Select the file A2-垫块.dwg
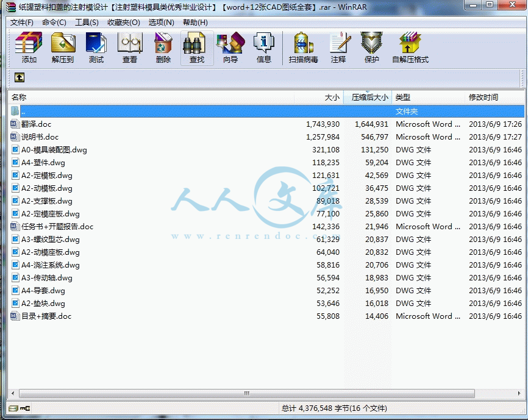Image resolution: width=528 pixels, height=420 pixels. pyautogui.click(x=43, y=303)
